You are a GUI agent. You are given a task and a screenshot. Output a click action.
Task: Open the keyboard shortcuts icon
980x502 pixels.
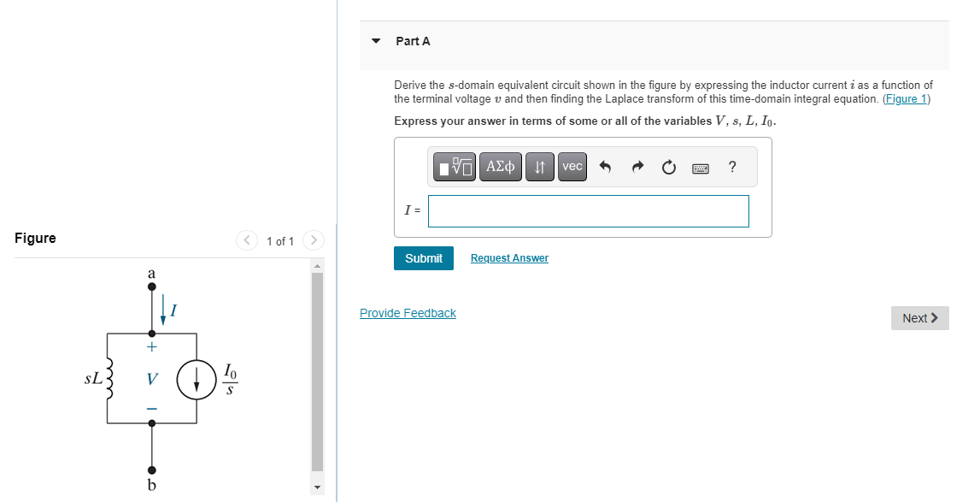pos(700,167)
